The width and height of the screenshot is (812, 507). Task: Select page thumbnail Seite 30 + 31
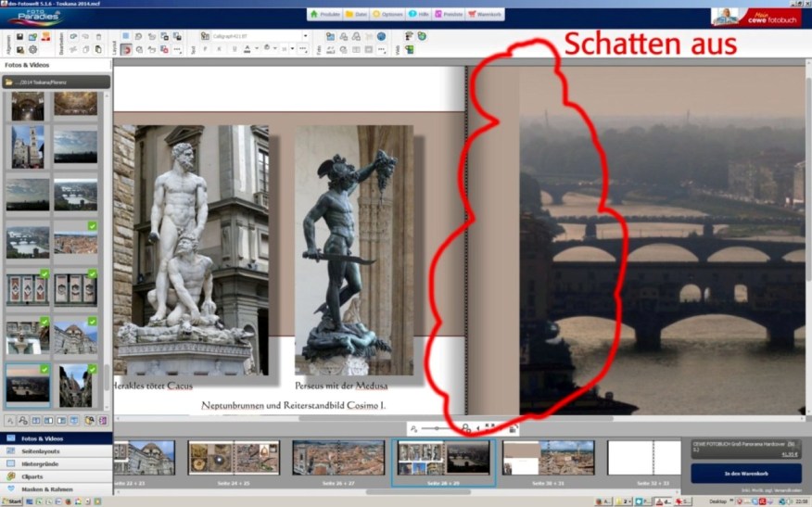coord(549,458)
